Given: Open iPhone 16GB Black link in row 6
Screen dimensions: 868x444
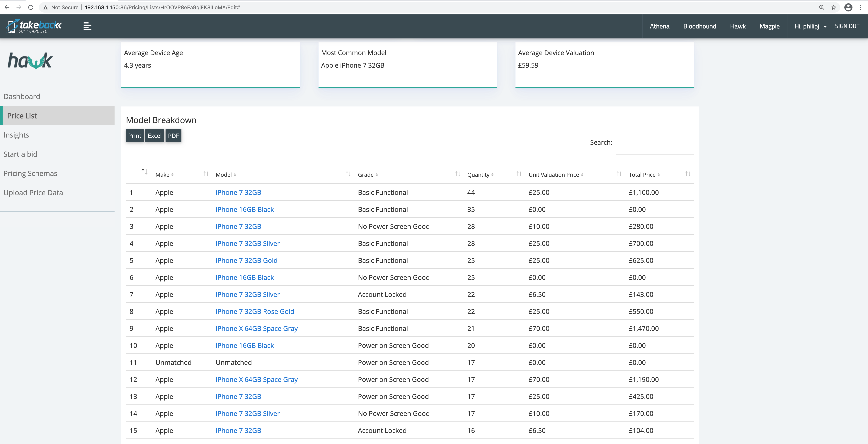Looking at the screenshot, I should (x=245, y=277).
